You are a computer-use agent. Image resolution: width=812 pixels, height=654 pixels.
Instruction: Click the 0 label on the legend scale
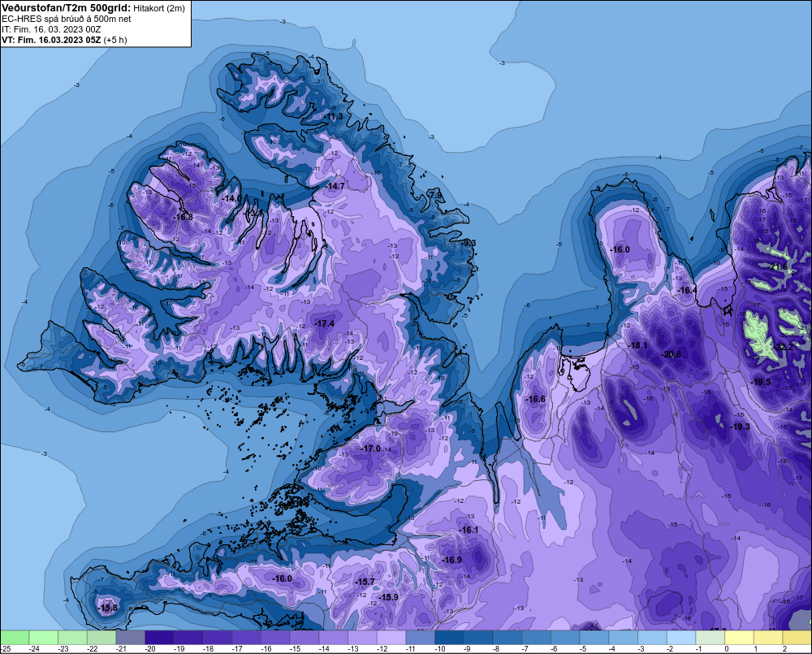tap(727, 649)
